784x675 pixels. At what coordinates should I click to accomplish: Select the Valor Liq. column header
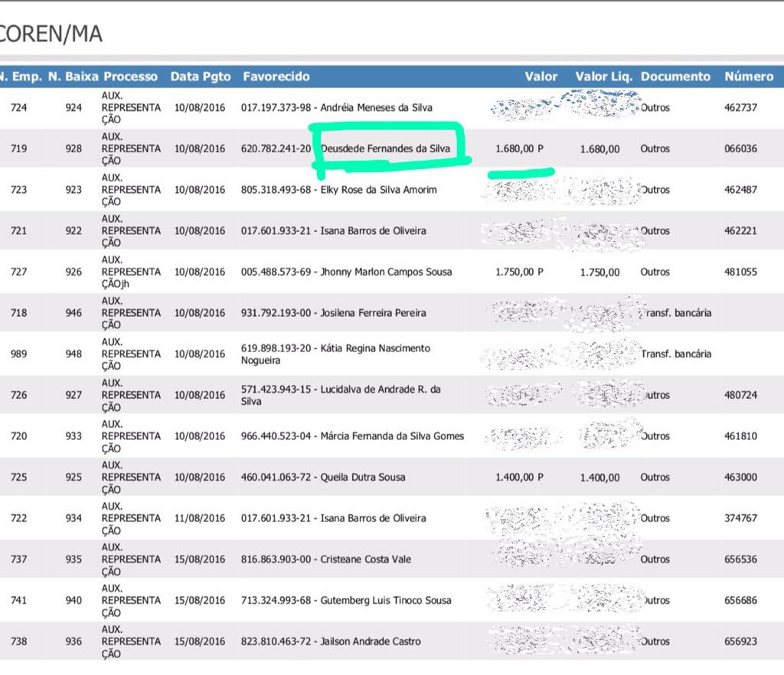(603, 77)
